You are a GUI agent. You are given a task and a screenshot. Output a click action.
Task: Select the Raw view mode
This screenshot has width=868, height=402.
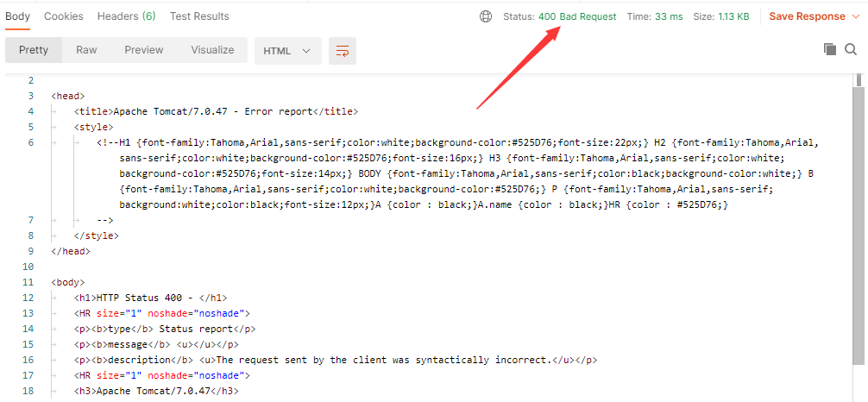point(86,50)
